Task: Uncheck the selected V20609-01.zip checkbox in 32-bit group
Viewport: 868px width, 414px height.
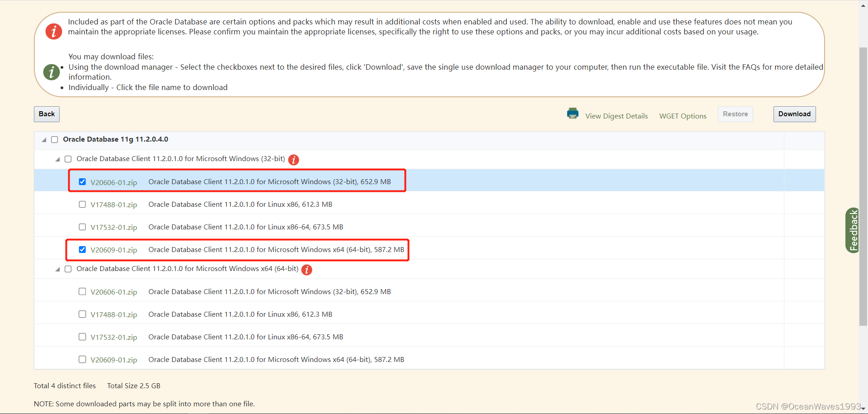Action: pos(82,249)
